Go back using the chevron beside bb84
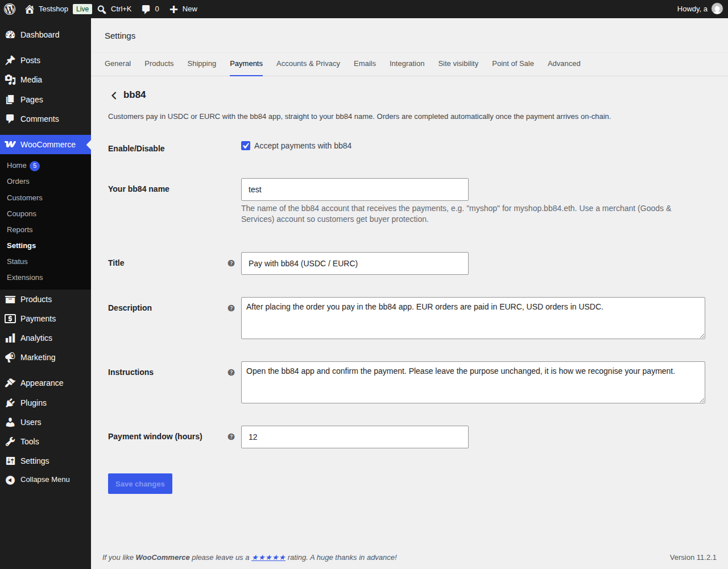The width and height of the screenshot is (728, 569). [114, 96]
